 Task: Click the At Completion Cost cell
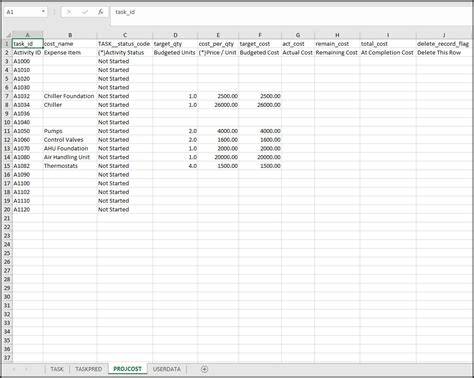(388, 53)
